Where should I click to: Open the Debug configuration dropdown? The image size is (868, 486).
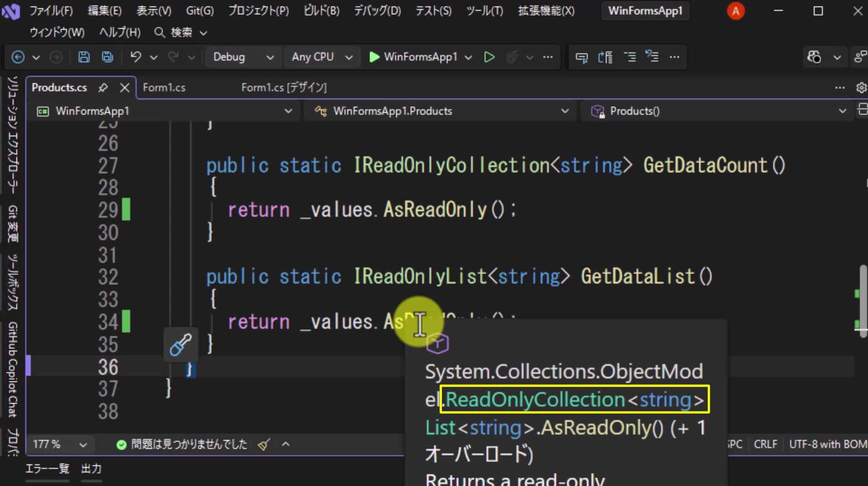point(243,57)
